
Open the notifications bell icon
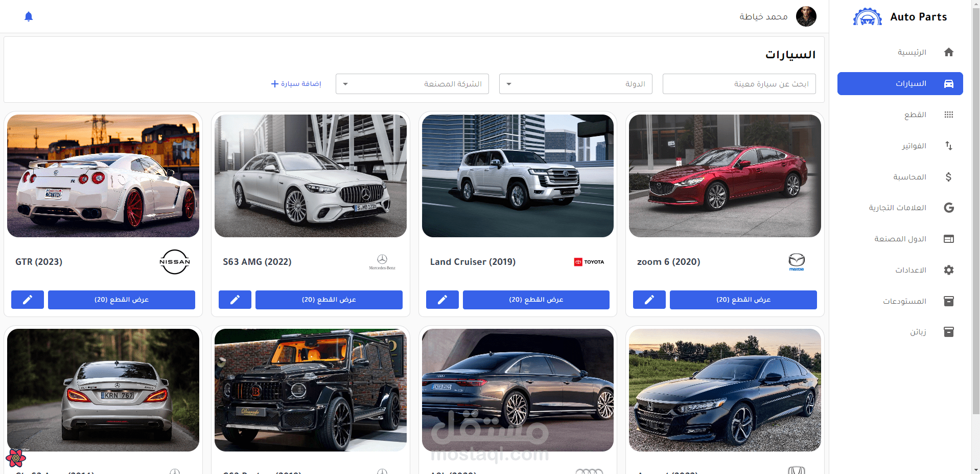[29, 16]
